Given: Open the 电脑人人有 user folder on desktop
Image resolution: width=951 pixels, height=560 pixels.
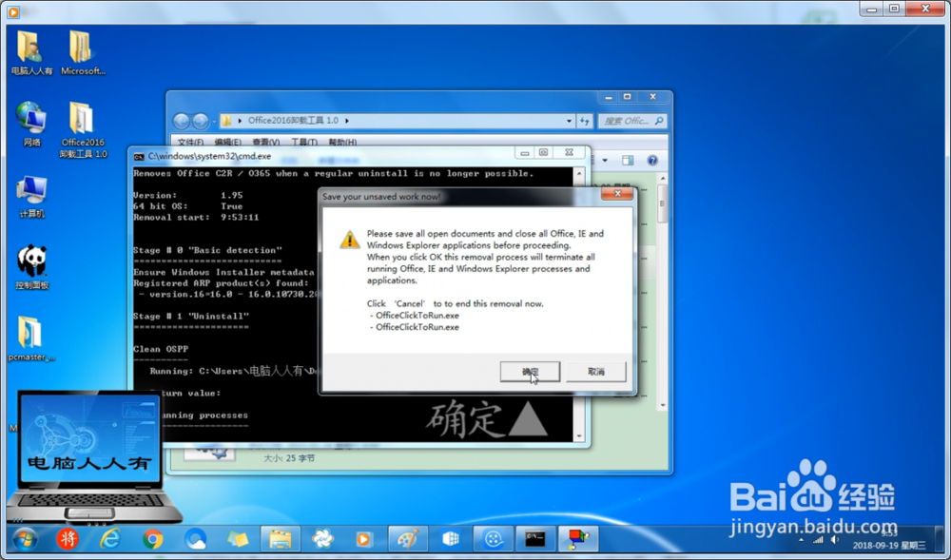Looking at the screenshot, I should pos(31,52).
